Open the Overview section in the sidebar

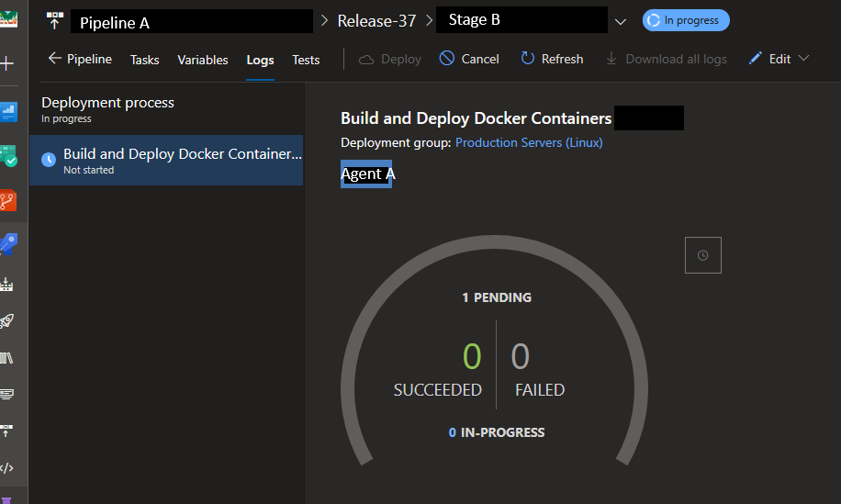point(8,112)
